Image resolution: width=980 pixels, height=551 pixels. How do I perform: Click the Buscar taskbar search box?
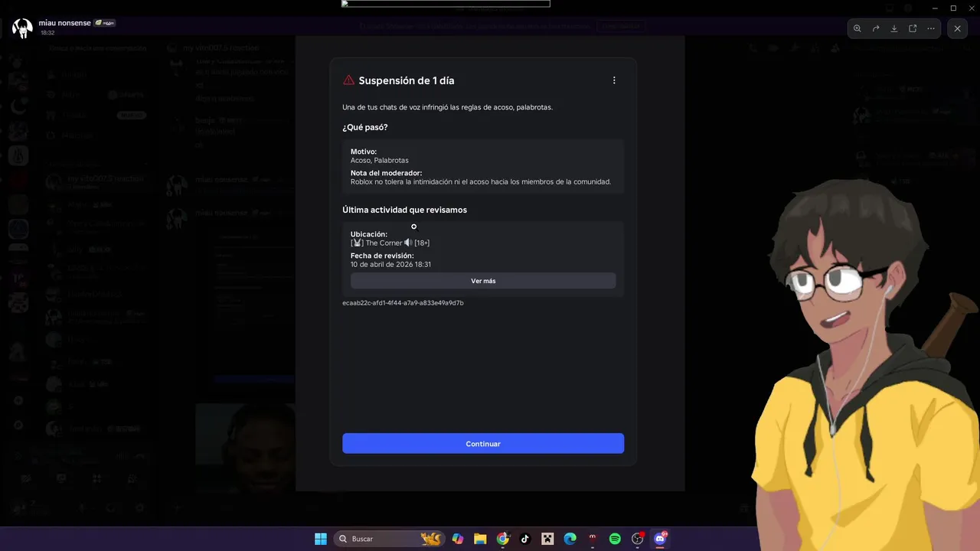[x=390, y=539]
